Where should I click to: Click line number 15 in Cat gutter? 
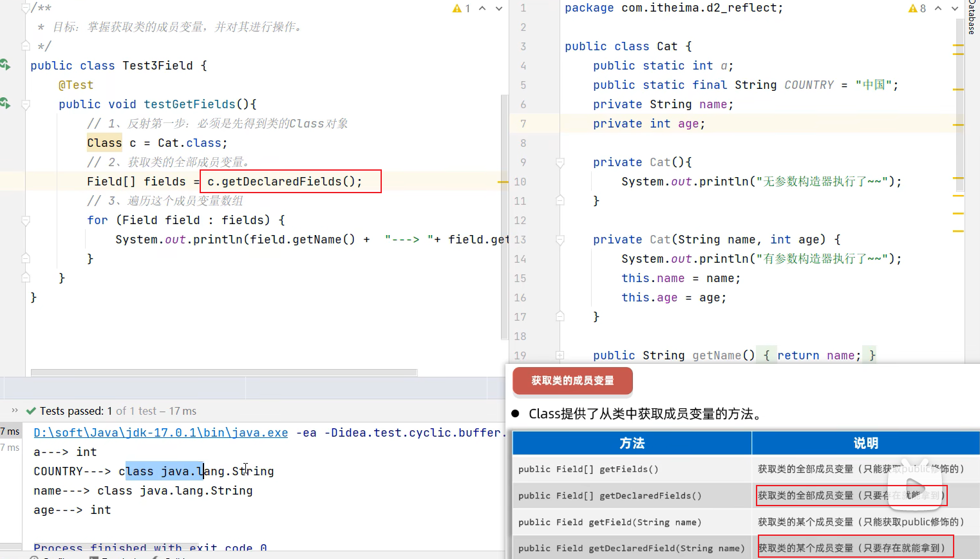tap(520, 278)
